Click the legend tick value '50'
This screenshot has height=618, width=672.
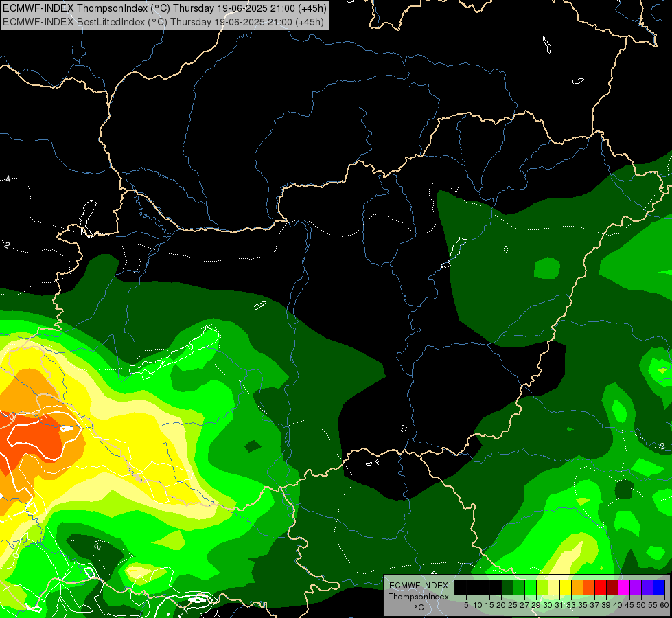pyautogui.click(x=642, y=605)
